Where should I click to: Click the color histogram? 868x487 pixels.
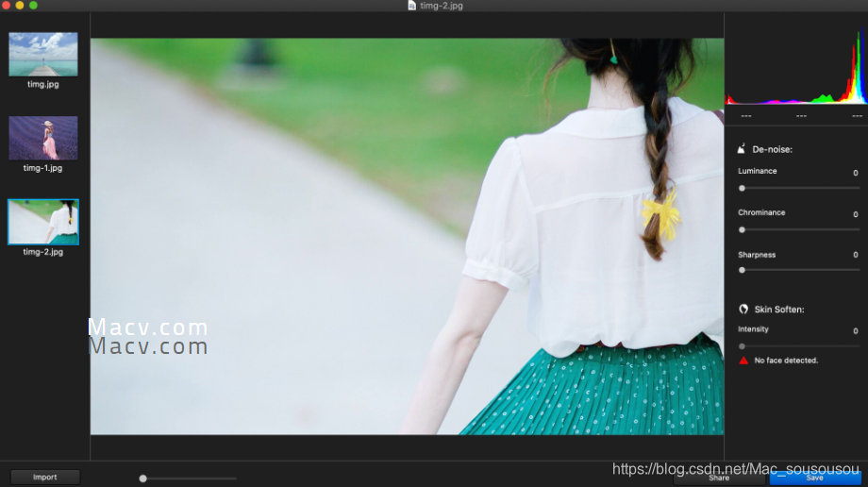(x=796, y=65)
